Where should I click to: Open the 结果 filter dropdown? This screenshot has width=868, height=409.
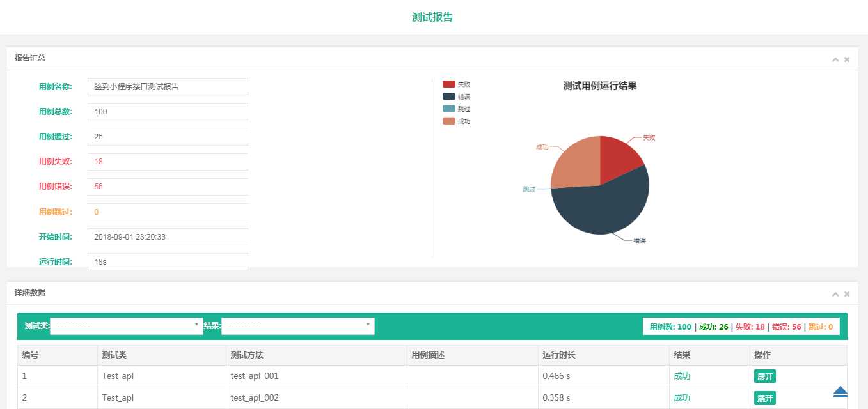[298, 326]
